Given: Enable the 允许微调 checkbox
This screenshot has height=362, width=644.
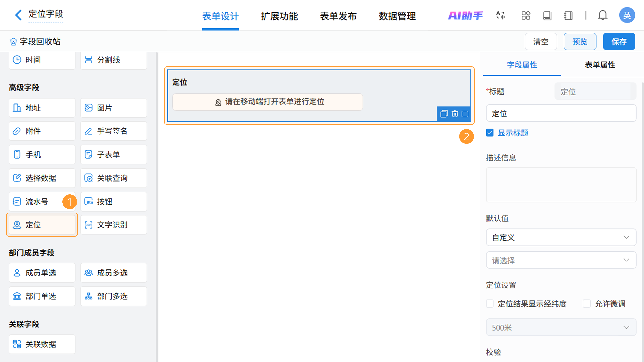Looking at the screenshot, I should [x=586, y=304].
